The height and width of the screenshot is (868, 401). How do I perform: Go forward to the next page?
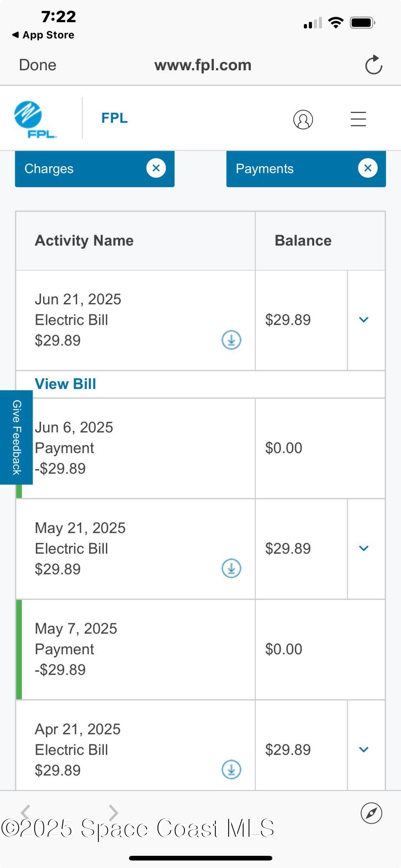coord(113,812)
